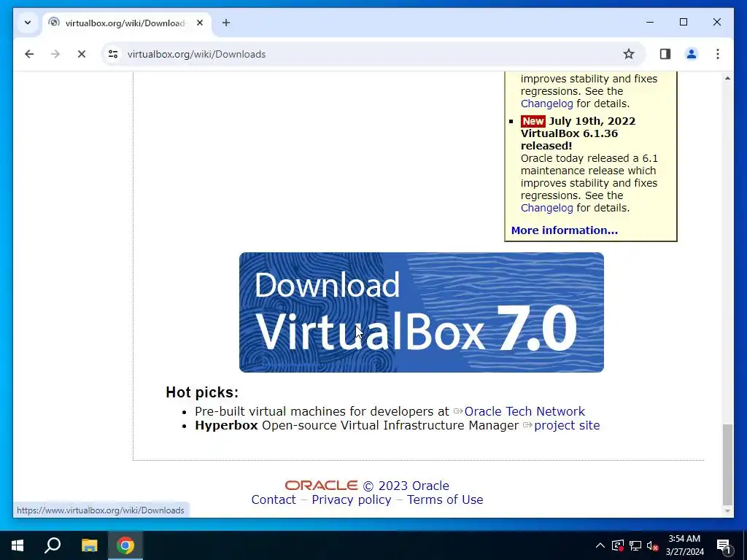Bookmark this page with the star icon

[x=629, y=54]
